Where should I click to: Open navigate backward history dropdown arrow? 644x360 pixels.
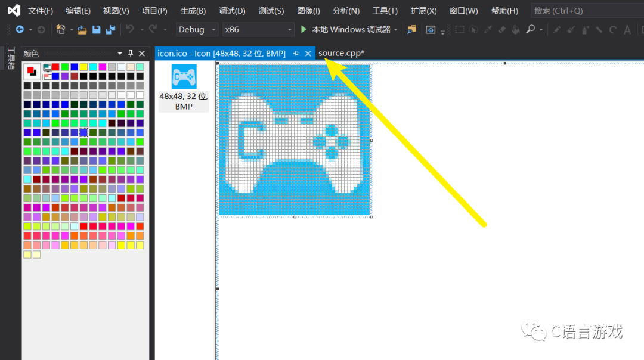(30, 30)
